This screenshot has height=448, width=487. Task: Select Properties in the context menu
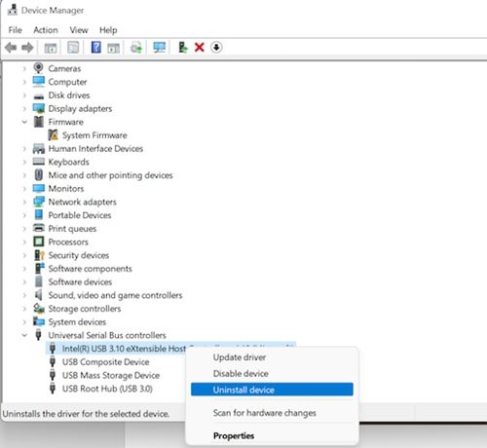234,435
